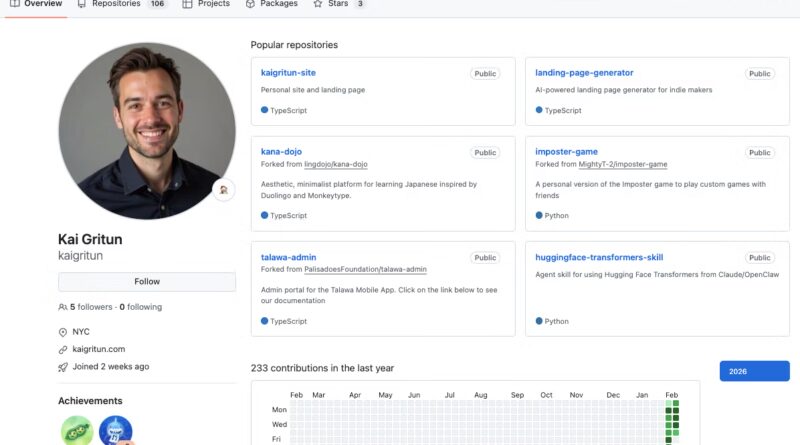Select the 2026 contributions year button
Screen dimensions: 800x445
coord(755,371)
